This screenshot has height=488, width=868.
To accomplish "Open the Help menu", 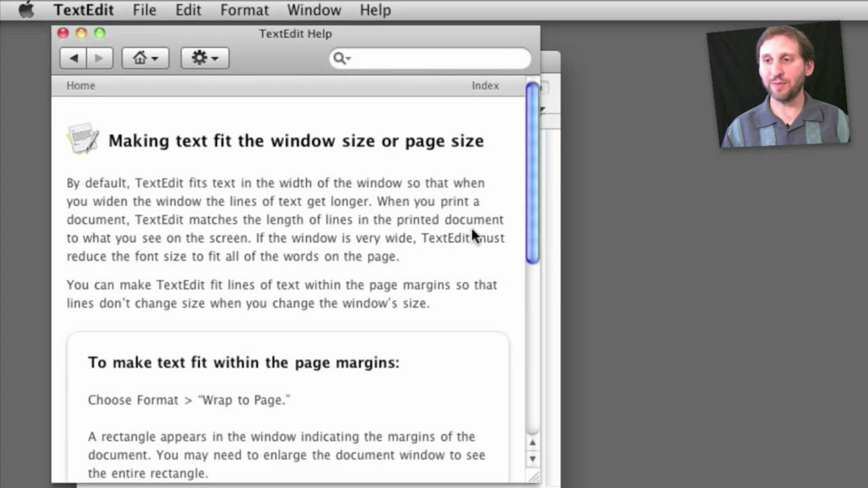I will [x=375, y=10].
